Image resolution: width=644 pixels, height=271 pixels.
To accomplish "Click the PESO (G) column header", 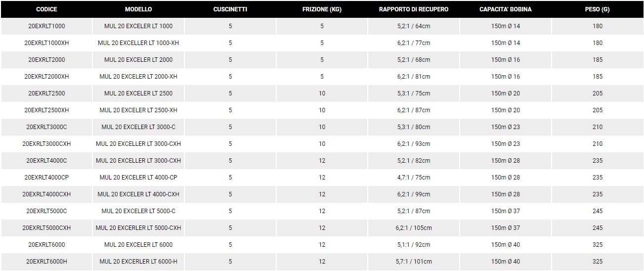I will (598, 9).
